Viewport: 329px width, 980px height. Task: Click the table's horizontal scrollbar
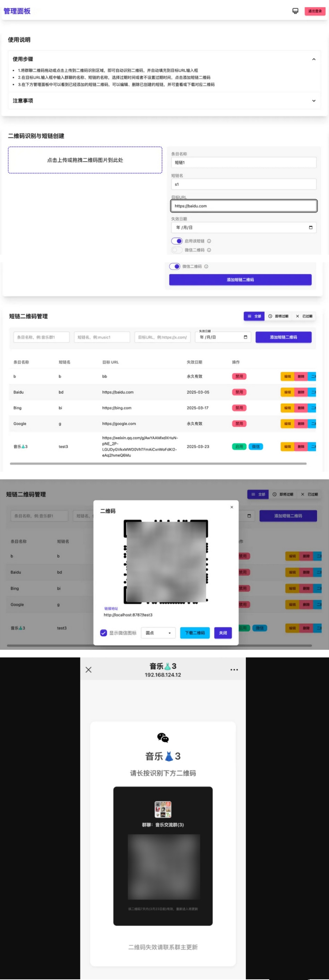pos(158,463)
